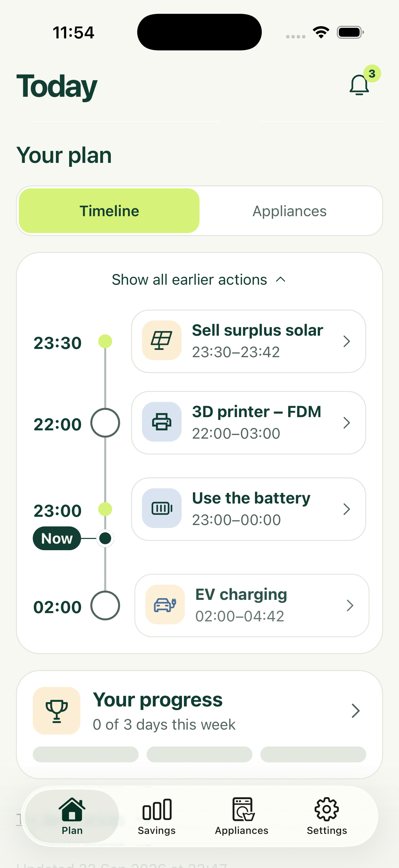Switch plan view to Appliances segment

pos(289,211)
